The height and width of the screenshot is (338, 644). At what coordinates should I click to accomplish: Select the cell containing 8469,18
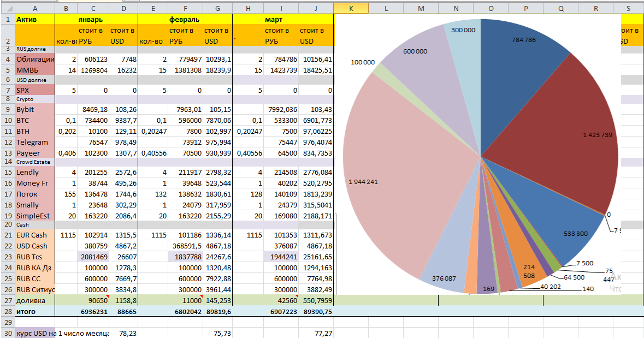pyautogui.click(x=93, y=109)
